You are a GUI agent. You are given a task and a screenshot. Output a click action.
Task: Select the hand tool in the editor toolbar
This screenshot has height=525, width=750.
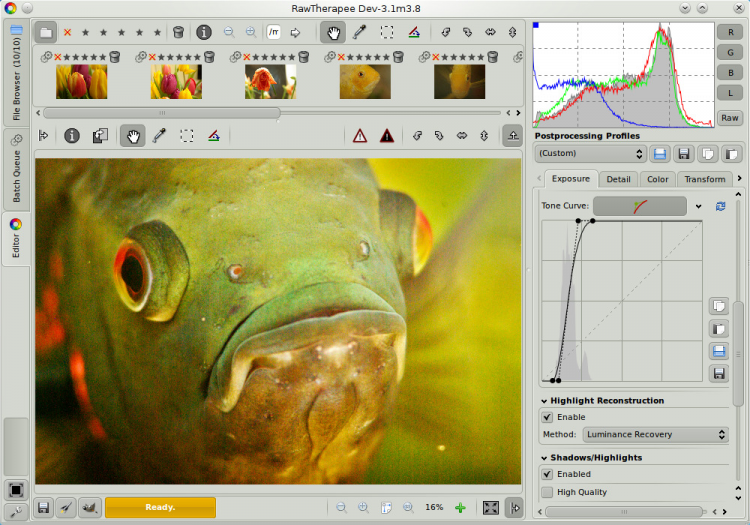[133, 136]
